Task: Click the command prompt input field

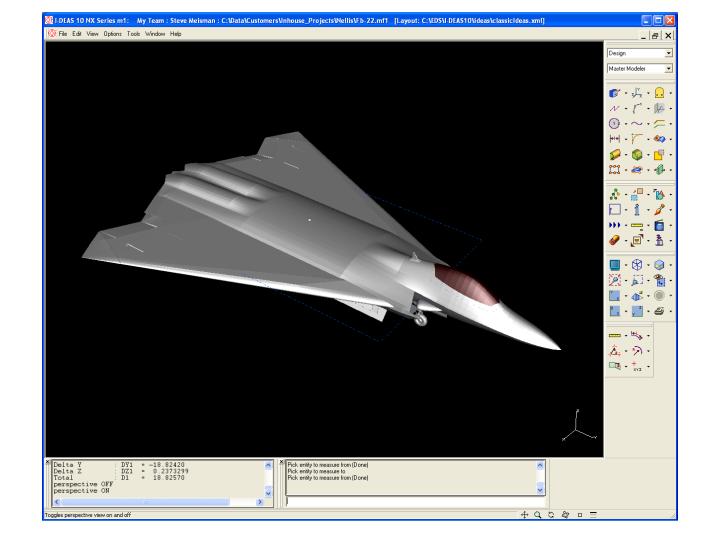Action: (415, 501)
